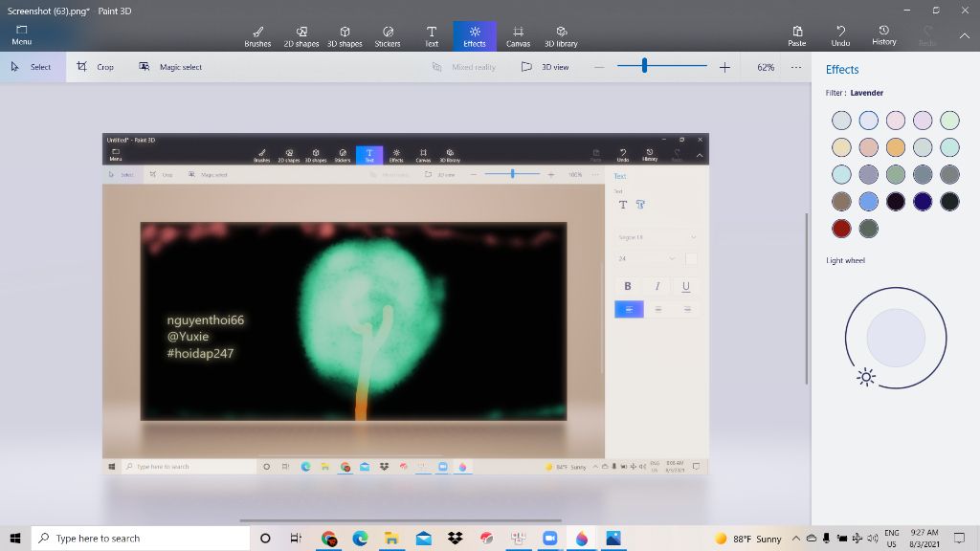
Task: Select the cornflower blue filter swatch
Action: pyautogui.click(x=868, y=201)
